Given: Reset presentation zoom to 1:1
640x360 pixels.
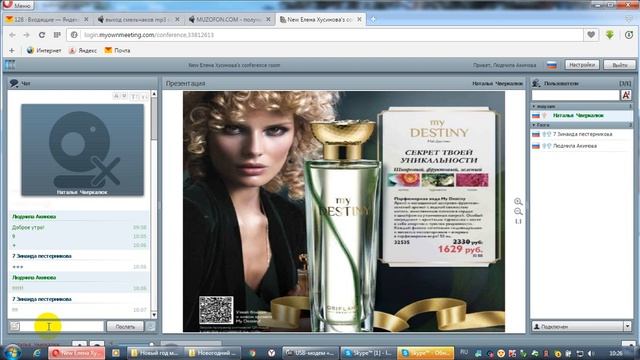Looking at the screenshot, I should coord(518,221).
